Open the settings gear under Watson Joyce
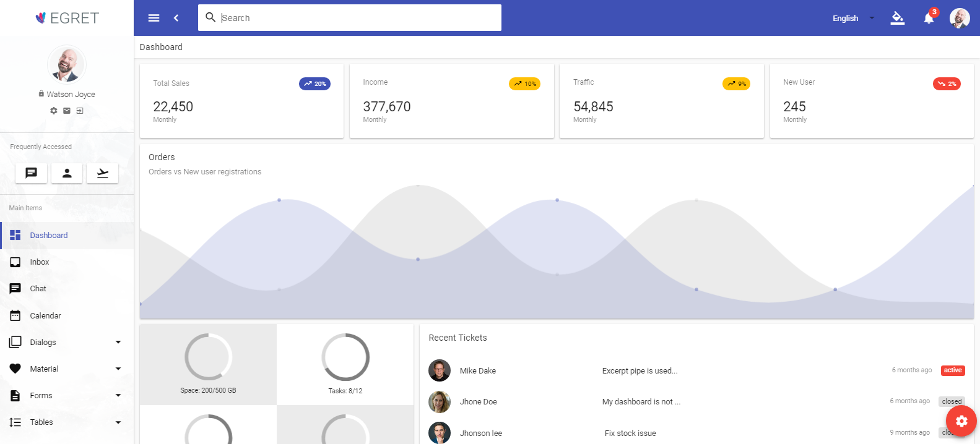Screen dimensions: 980x444 click(54, 111)
